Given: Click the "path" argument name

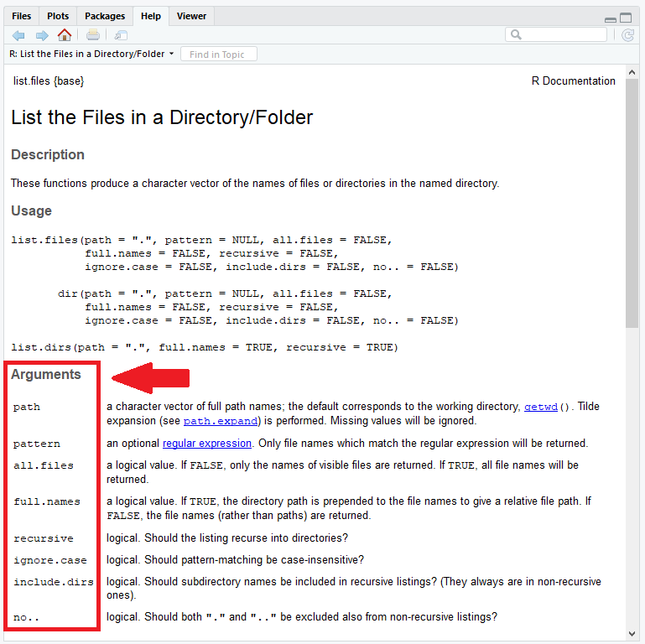Looking at the screenshot, I should pos(27,408).
